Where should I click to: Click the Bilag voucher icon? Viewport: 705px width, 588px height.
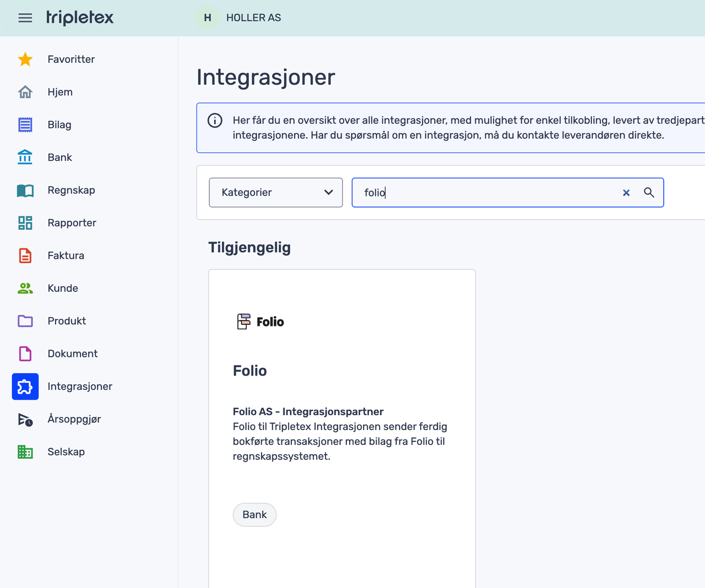[x=25, y=125]
